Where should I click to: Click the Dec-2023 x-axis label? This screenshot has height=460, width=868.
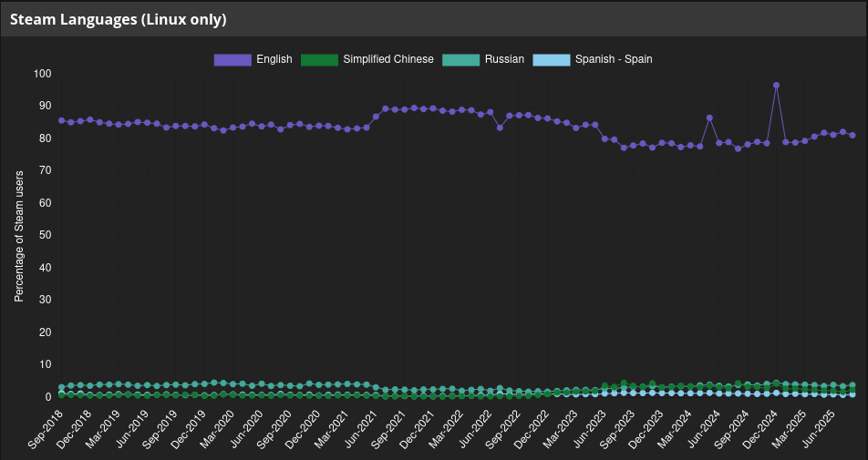647,430
